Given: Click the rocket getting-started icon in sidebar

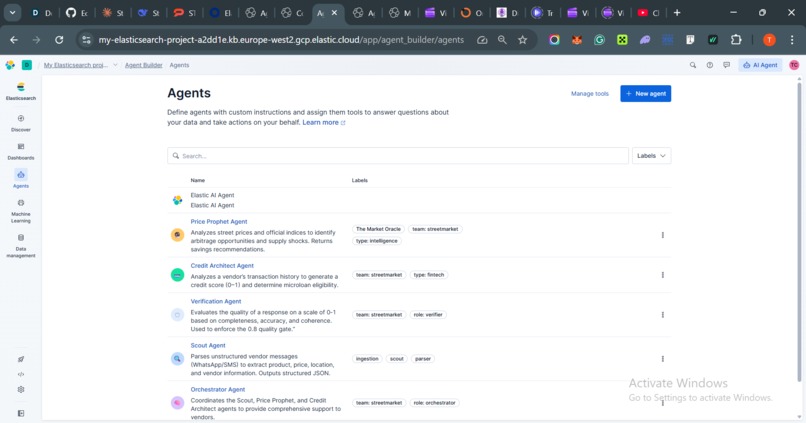Looking at the screenshot, I should point(21,359).
